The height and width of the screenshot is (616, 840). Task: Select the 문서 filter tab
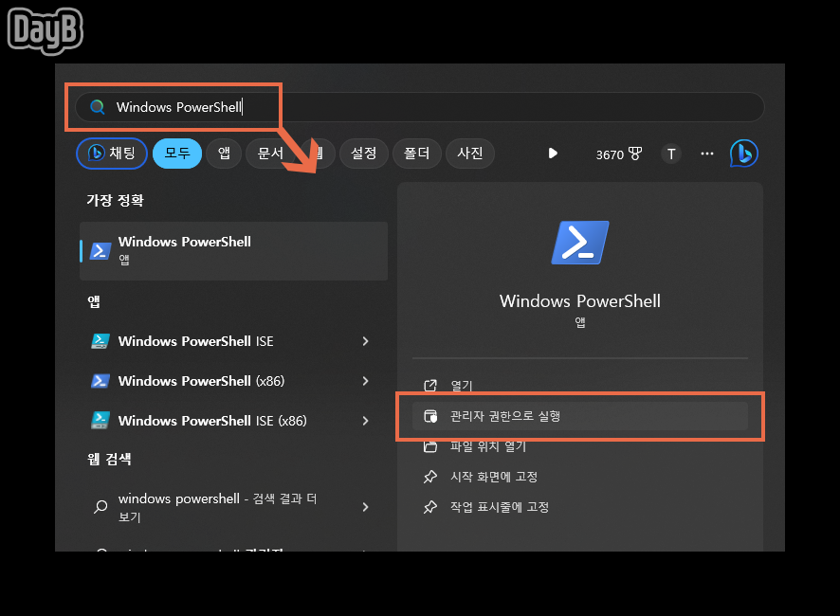[x=270, y=154]
